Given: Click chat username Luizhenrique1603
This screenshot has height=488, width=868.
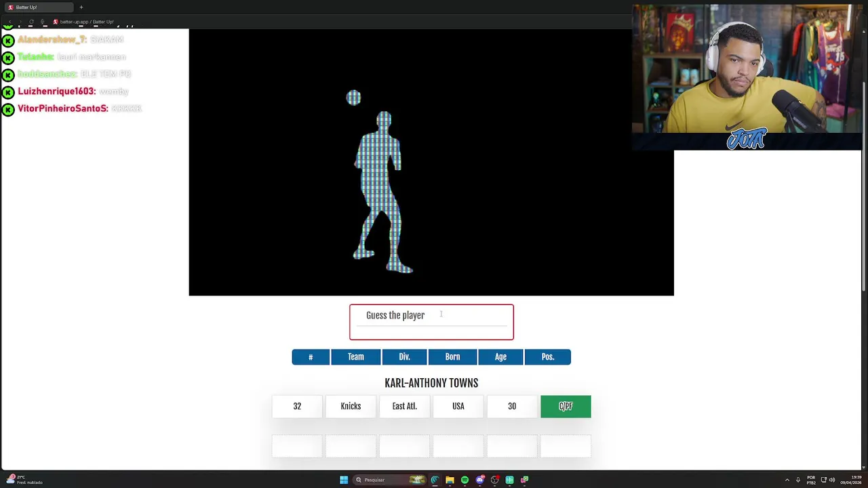Looking at the screenshot, I should [57, 91].
